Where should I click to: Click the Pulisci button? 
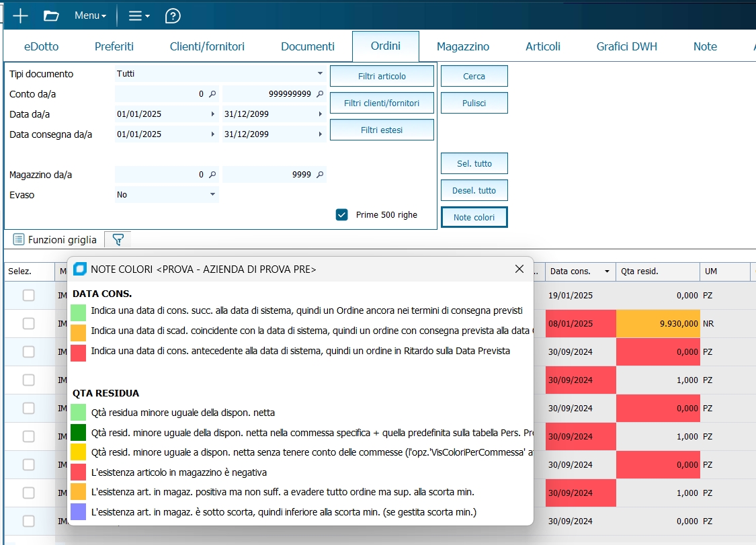point(474,103)
